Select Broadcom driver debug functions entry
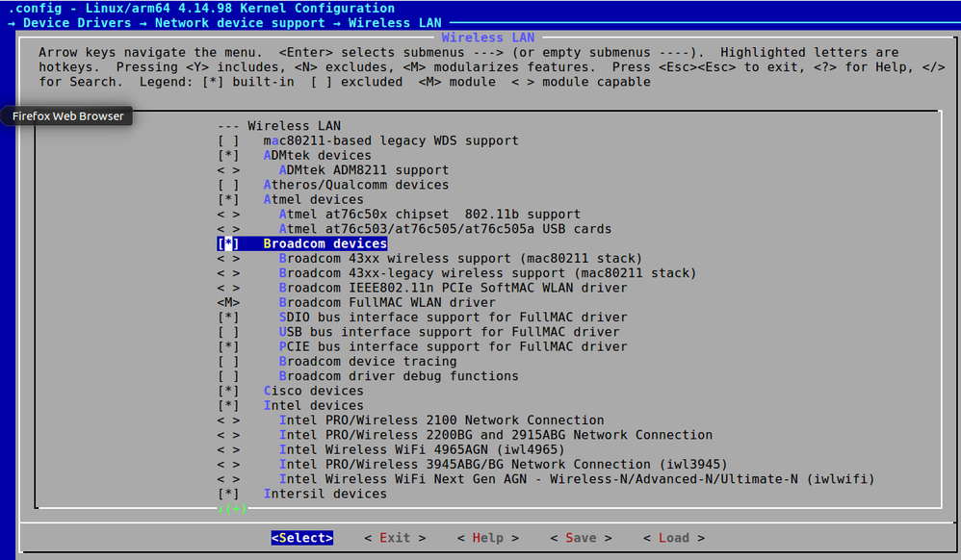The height and width of the screenshot is (560, 961). [399, 376]
